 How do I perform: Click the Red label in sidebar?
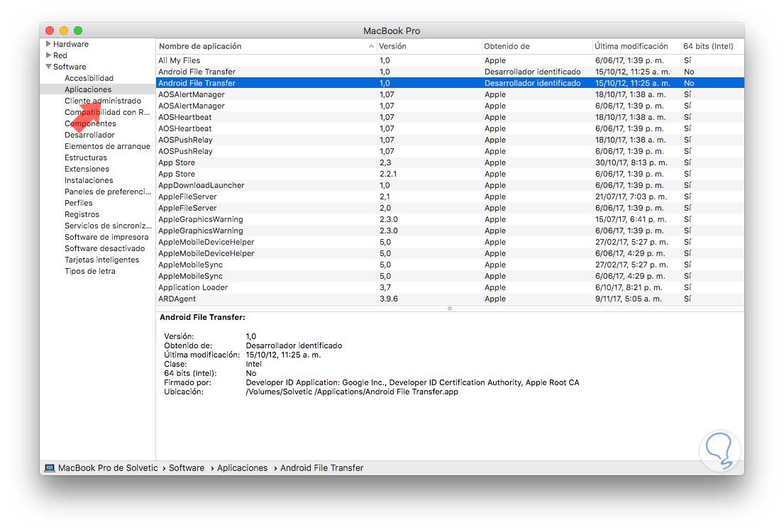tap(60, 55)
